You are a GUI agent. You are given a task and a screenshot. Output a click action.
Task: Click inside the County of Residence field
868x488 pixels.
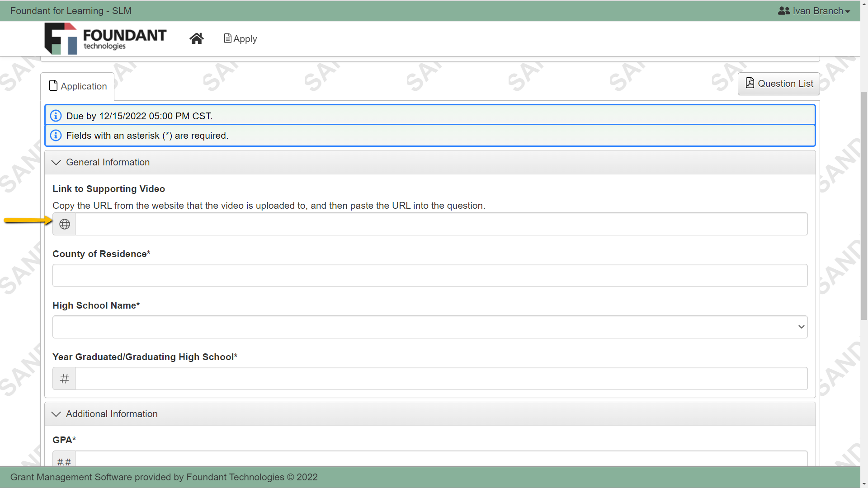[429, 275]
